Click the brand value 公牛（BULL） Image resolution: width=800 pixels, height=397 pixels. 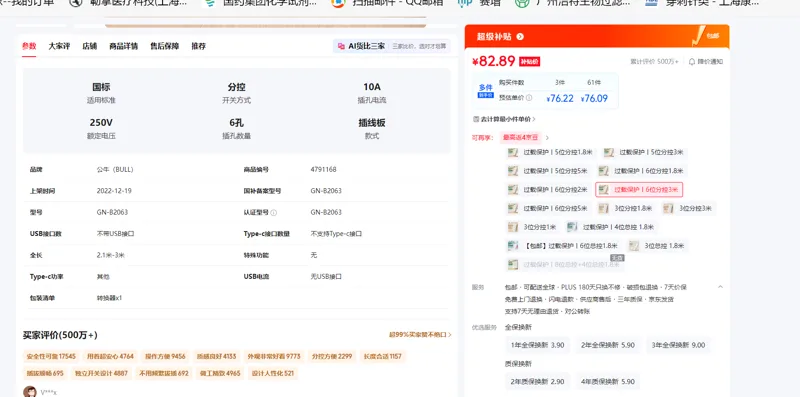coord(115,169)
